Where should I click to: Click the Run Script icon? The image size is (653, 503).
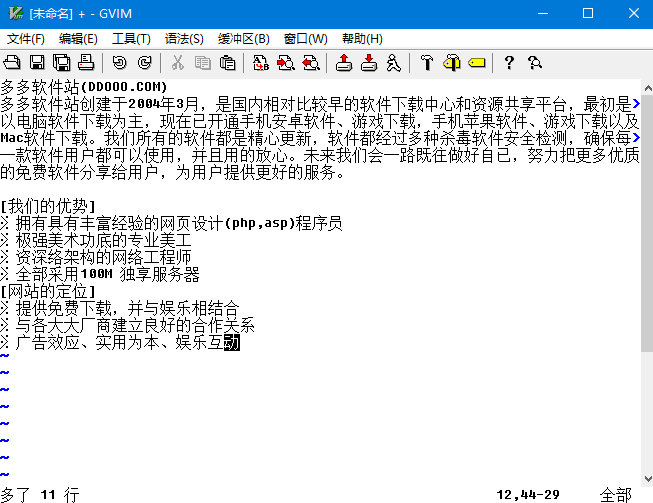(x=394, y=63)
